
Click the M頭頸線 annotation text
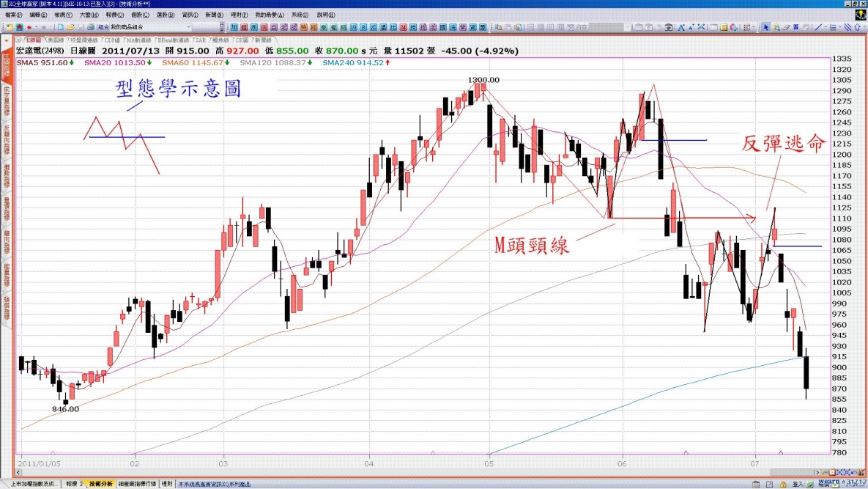pos(532,244)
